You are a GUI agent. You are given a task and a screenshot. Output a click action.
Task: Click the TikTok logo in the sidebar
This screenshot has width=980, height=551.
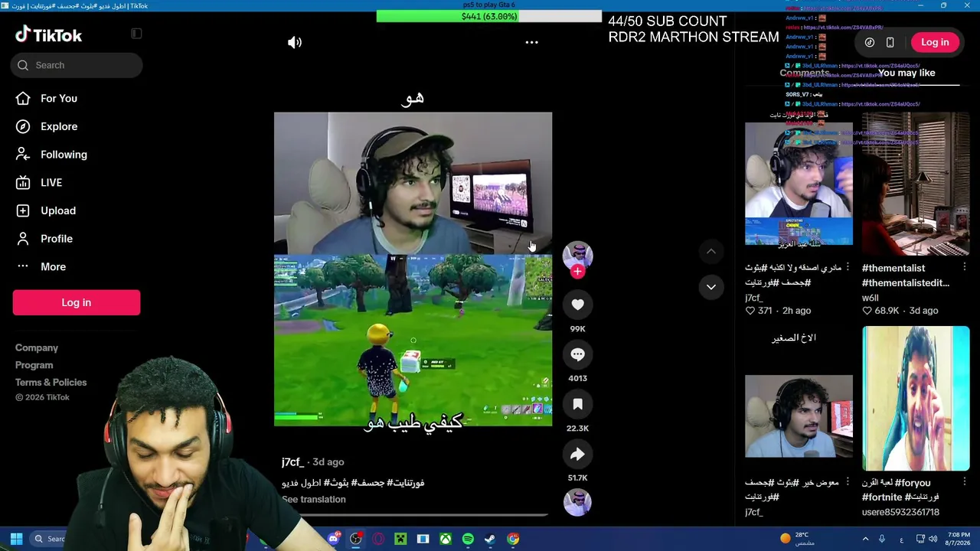point(48,35)
